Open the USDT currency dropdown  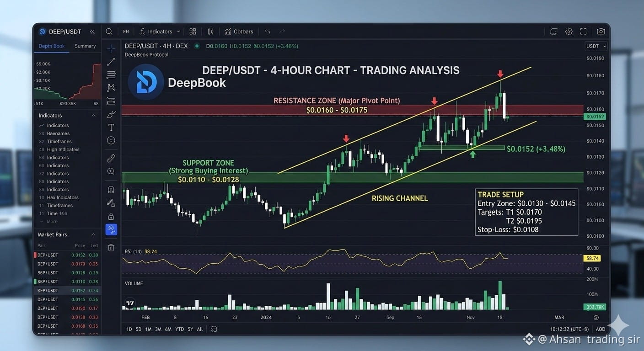596,46
